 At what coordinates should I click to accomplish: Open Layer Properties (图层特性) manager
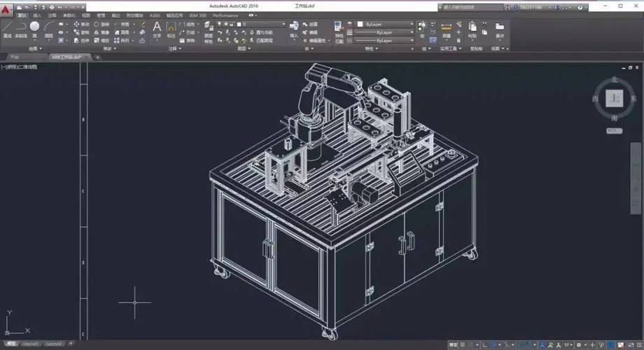pyautogui.click(x=208, y=32)
